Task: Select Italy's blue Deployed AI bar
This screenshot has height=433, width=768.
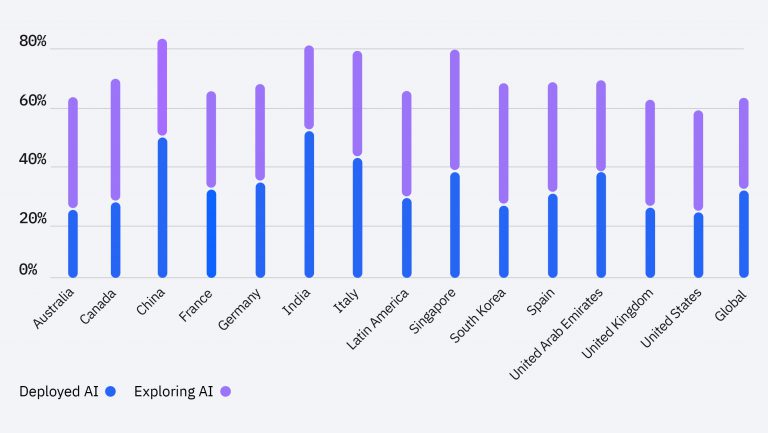Action: [x=358, y=217]
